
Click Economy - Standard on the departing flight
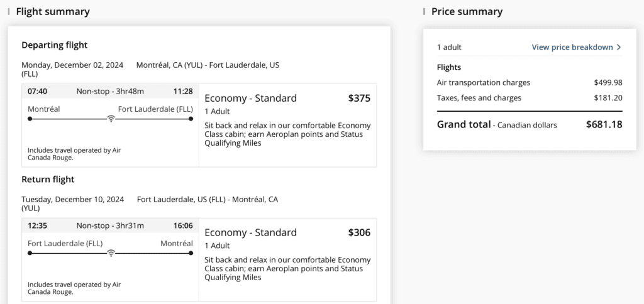click(250, 98)
